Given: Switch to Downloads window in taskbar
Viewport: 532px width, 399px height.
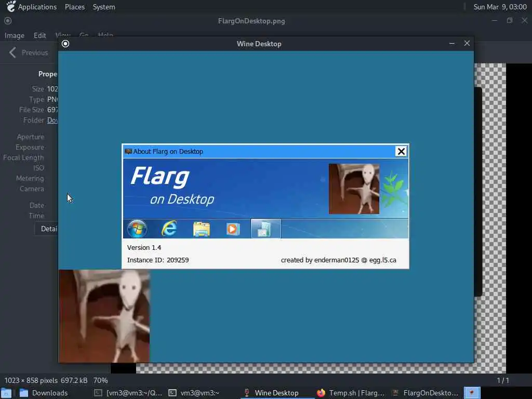Looking at the screenshot, I should [x=44, y=393].
